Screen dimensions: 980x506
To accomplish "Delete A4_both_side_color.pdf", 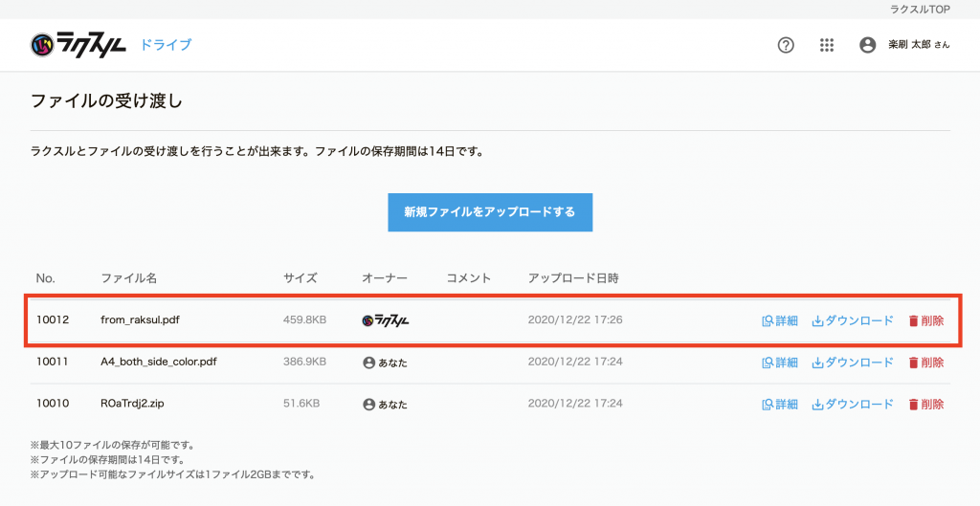I will (x=925, y=363).
